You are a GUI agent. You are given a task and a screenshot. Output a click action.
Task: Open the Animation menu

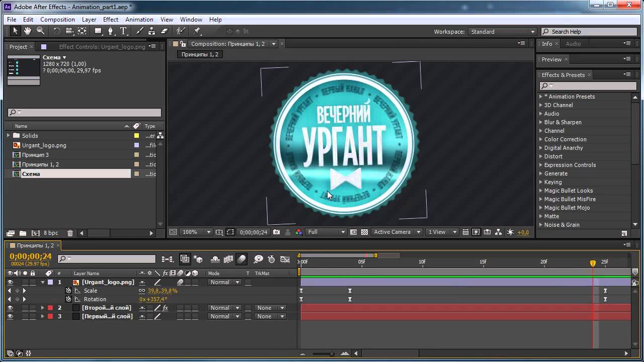139,20
